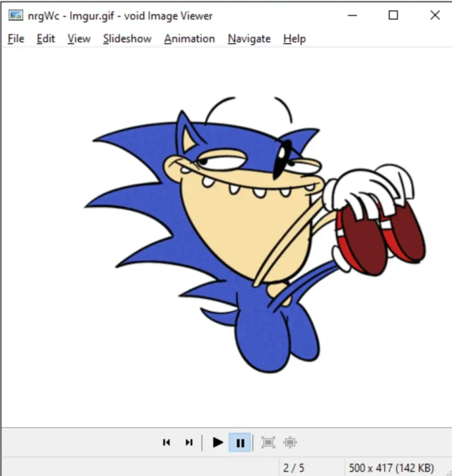Image resolution: width=452 pixels, height=476 pixels.
Task: Click the Sonic cartoon image
Action: pos(255,234)
